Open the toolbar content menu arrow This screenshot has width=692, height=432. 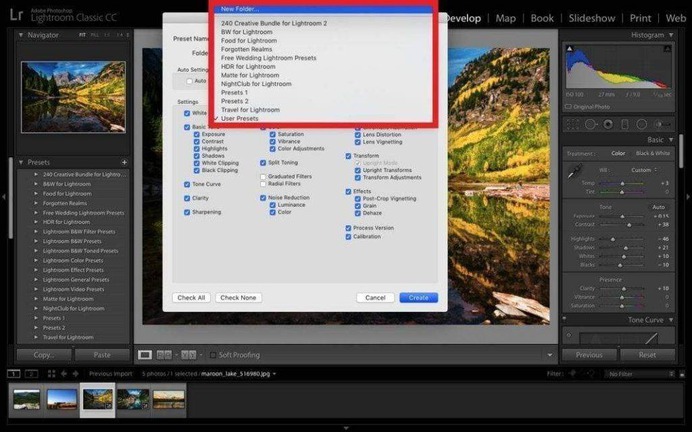pyautogui.click(x=549, y=355)
